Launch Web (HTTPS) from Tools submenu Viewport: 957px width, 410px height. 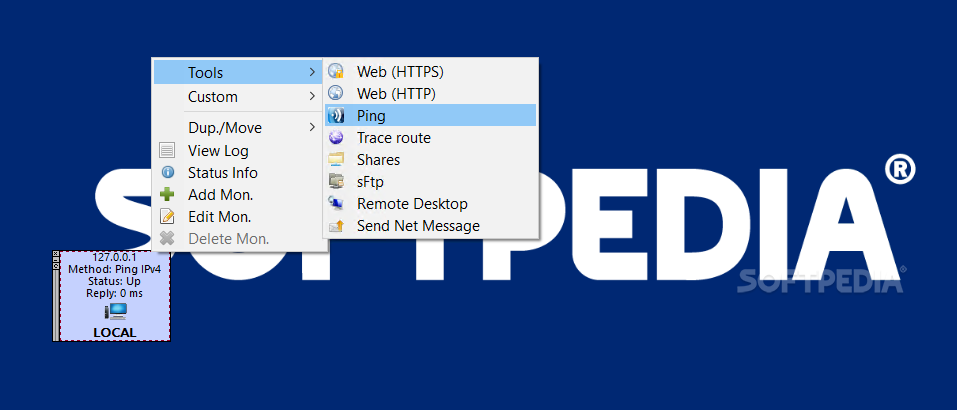pyautogui.click(x=431, y=71)
